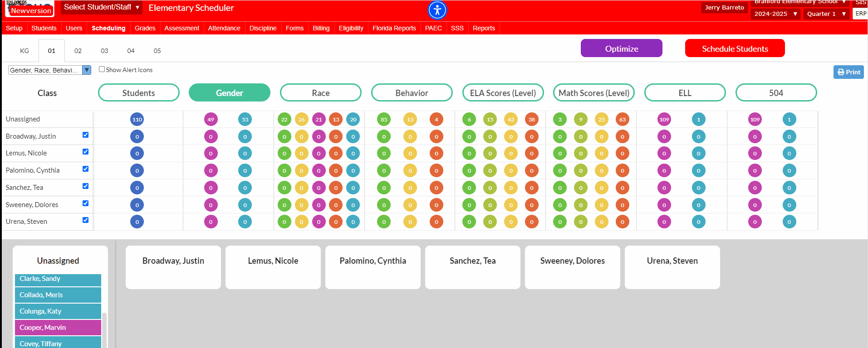Click the pink 49 gender bubble
868x348 pixels.
point(211,120)
